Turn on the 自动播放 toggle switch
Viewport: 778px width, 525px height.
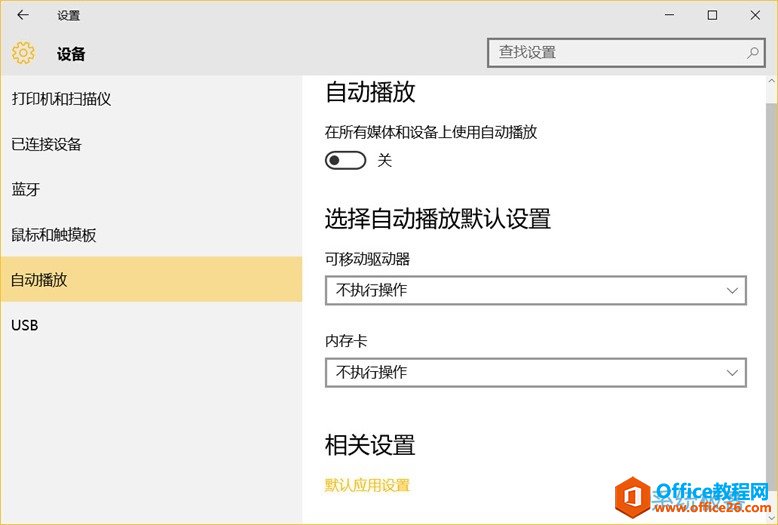346,160
